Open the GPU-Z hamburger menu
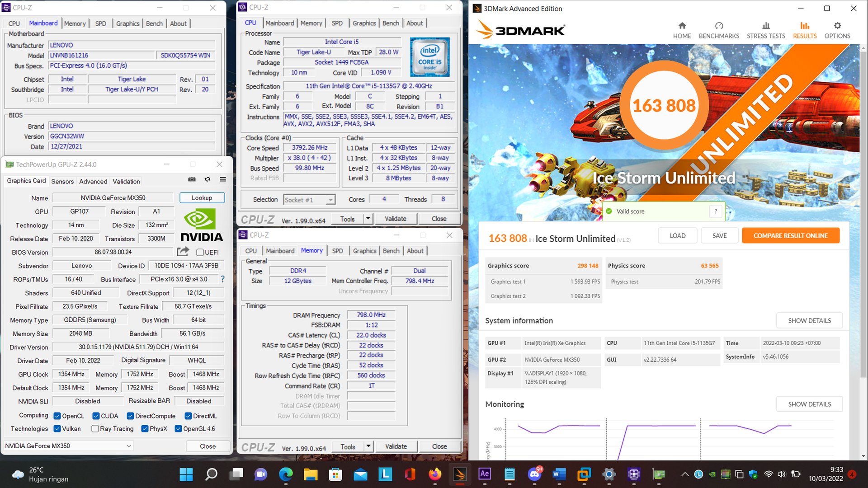The width and height of the screenshot is (868, 488). pos(223,179)
